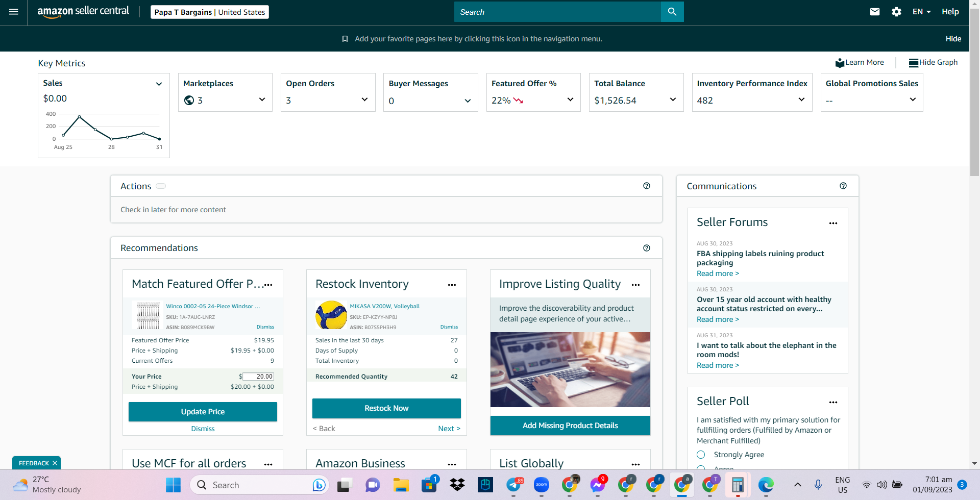Expand the Sales metric card

pos(159,84)
